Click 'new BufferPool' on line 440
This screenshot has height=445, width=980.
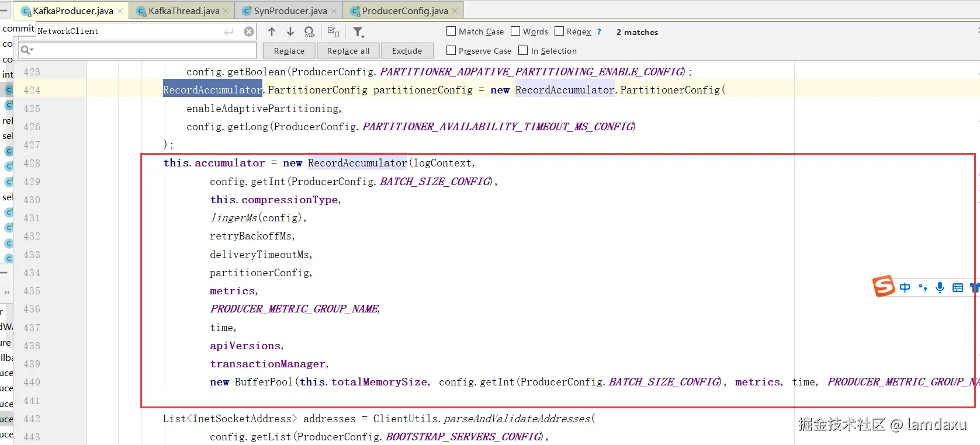tap(252, 382)
